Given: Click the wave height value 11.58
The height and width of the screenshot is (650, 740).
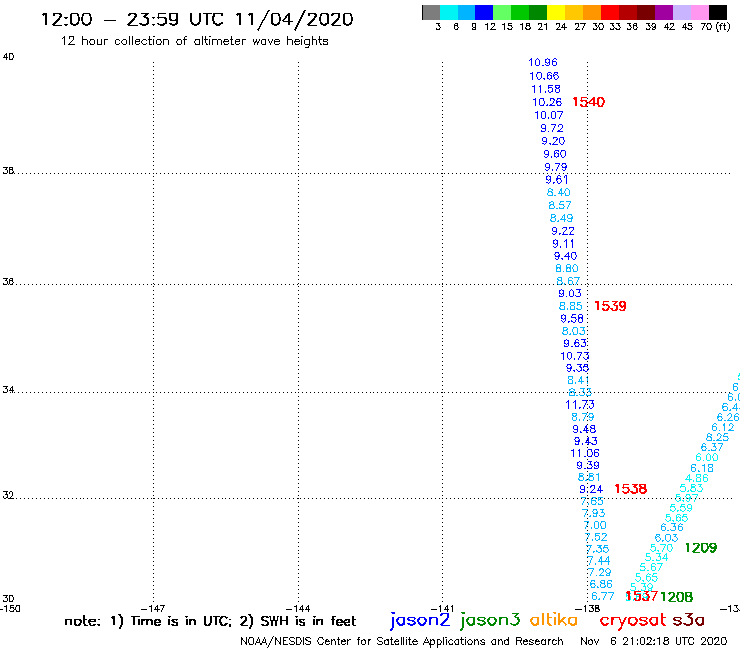Looking at the screenshot, I should point(546,89).
